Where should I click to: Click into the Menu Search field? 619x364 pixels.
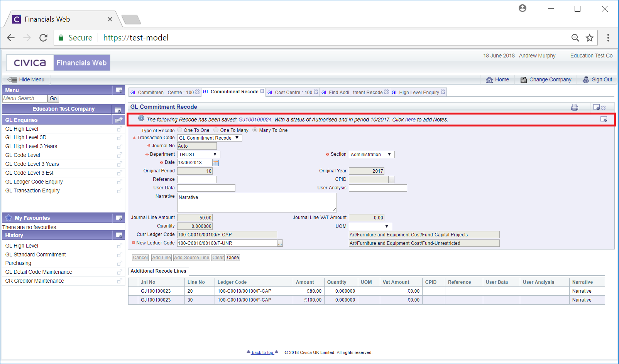pyautogui.click(x=25, y=99)
